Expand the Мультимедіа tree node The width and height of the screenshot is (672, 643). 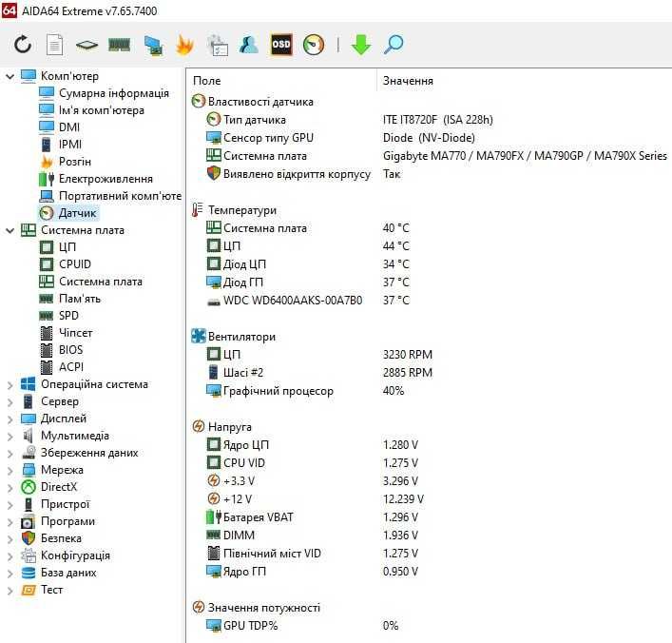tap(10, 437)
